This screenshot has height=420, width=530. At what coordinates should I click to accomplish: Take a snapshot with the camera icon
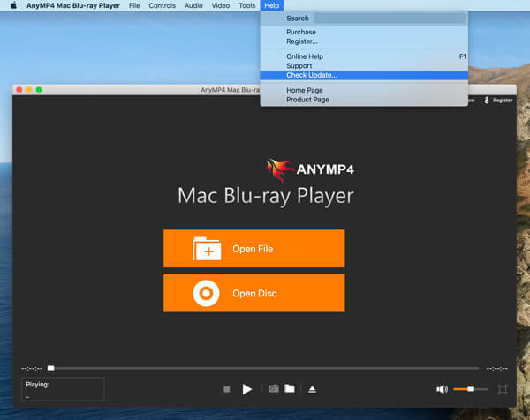coord(274,389)
